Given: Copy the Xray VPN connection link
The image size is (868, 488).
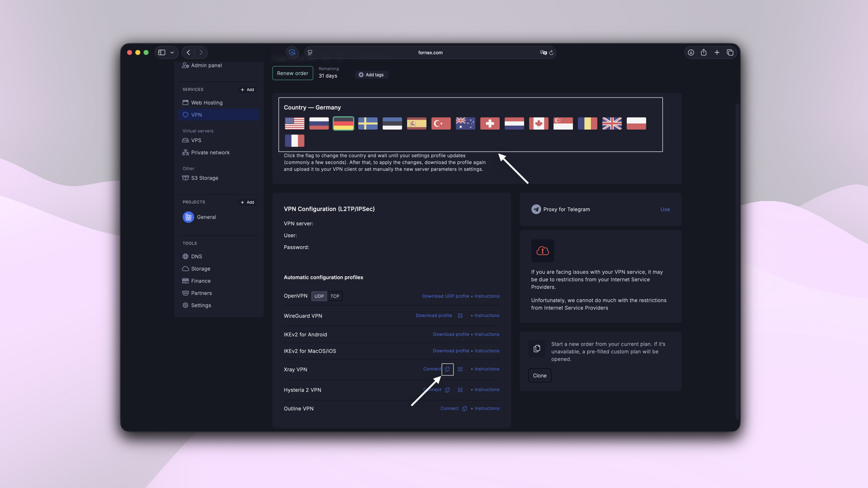Looking at the screenshot, I should tap(448, 369).
